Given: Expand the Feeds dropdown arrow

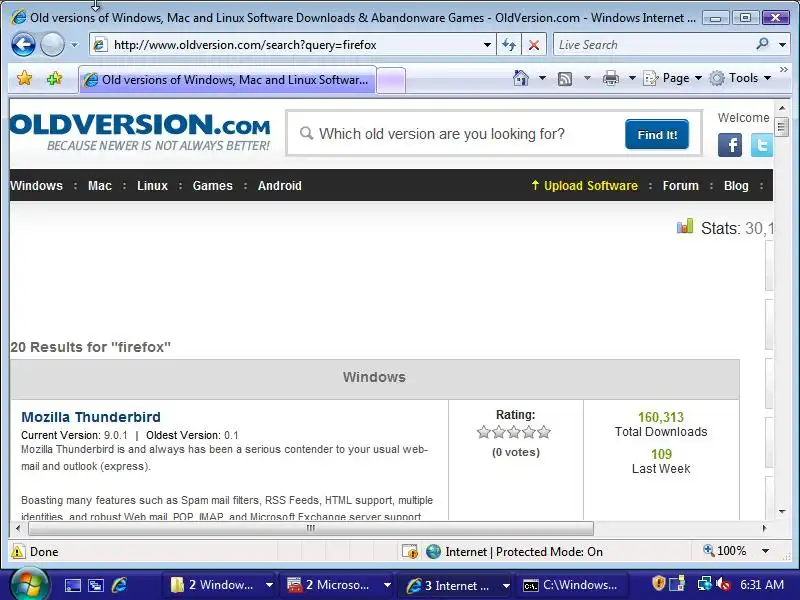Looking at the screenshot, I should tap(587, 78).
